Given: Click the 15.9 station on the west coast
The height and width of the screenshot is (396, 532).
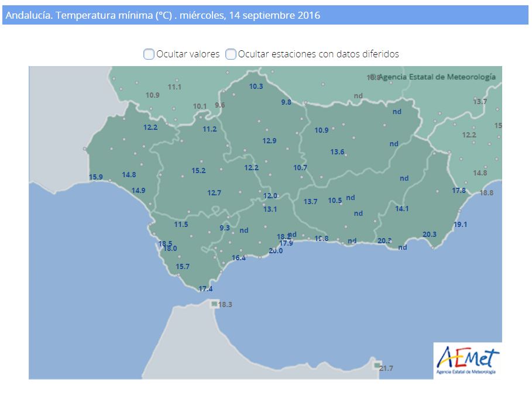Looking at the screenshot, I should point(96,177).
